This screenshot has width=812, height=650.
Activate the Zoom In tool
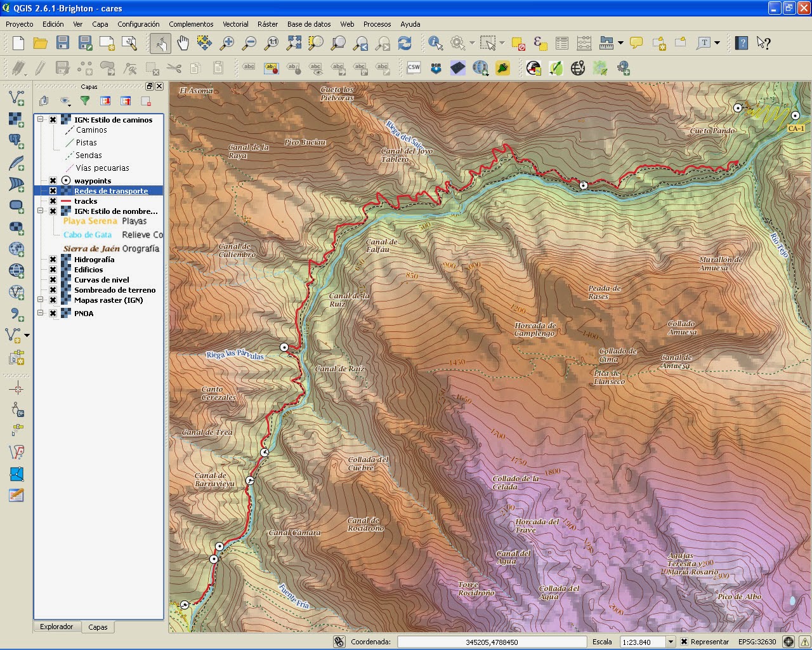(227, 43)
